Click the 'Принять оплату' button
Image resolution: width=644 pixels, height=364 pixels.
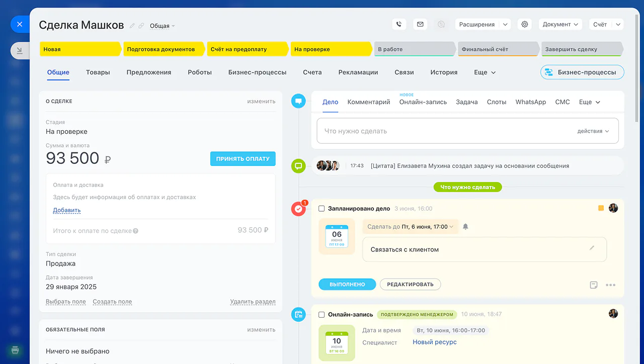coord(243,159)
